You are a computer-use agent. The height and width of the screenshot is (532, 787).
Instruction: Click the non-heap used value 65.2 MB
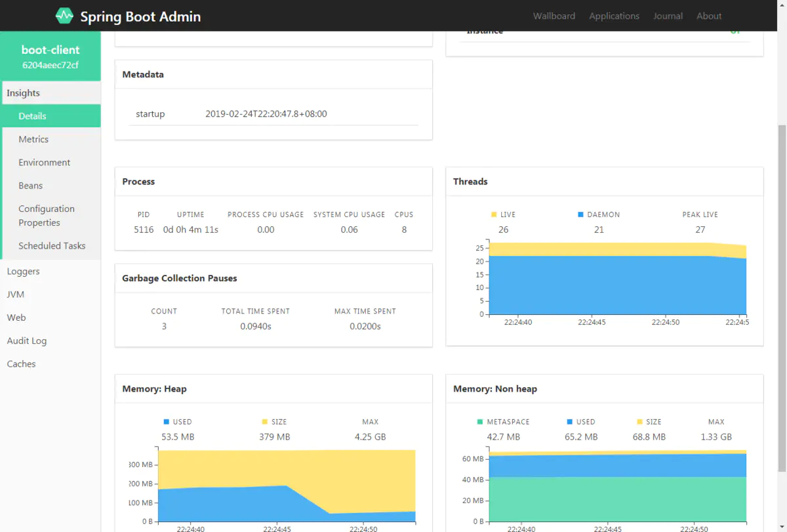[581, 437]
